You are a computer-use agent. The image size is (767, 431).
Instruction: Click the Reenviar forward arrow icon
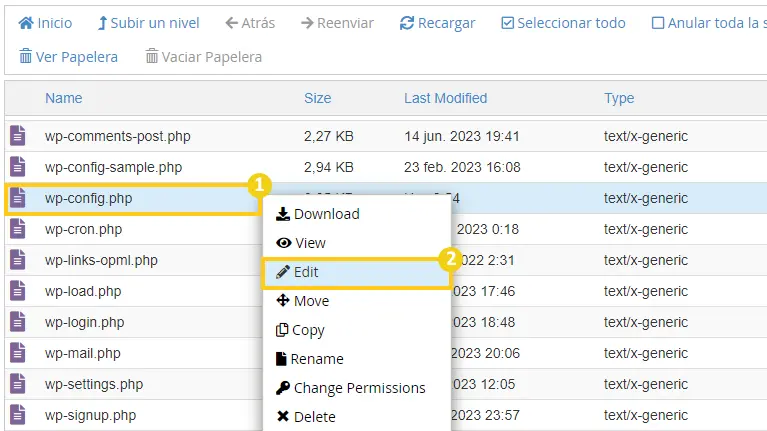click(x=307, y=23)
